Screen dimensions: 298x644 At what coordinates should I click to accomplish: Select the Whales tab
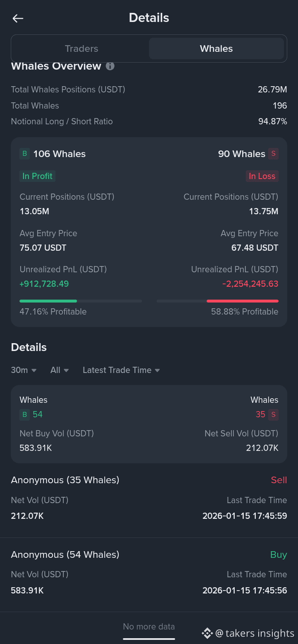[x=216, y=48]
